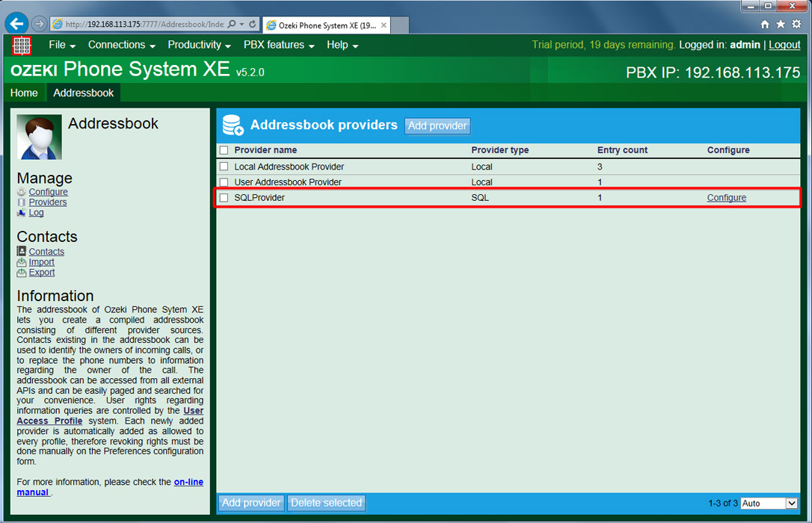812x523 pixels.
Task: Select the SQLProvider name text
Action: click(259, 197)
